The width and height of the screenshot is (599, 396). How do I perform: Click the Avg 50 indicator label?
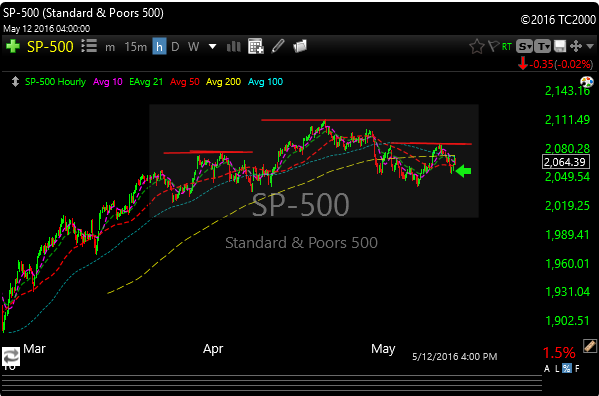tap(185, 82)
